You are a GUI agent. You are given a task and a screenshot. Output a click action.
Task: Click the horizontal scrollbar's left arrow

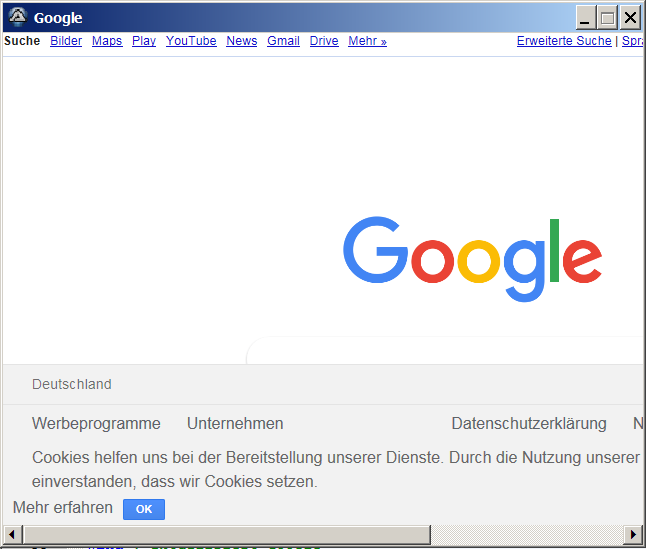pyautogui.click(x=13, y=534)
